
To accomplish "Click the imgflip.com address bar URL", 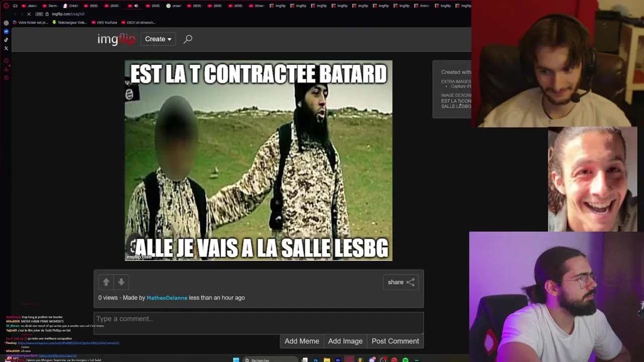I will (x=68, y=14).
